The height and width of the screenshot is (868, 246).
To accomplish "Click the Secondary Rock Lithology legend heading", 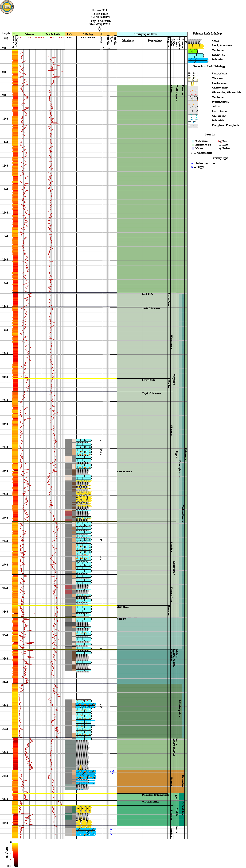I will coord(209,66).
